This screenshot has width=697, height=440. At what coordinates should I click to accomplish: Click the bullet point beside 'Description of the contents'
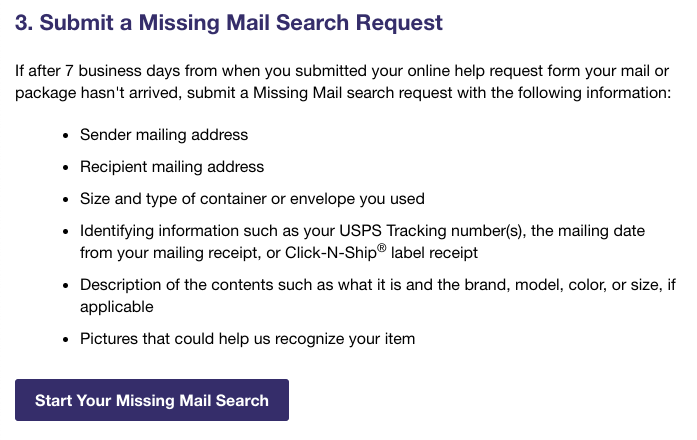click(65, 285)
